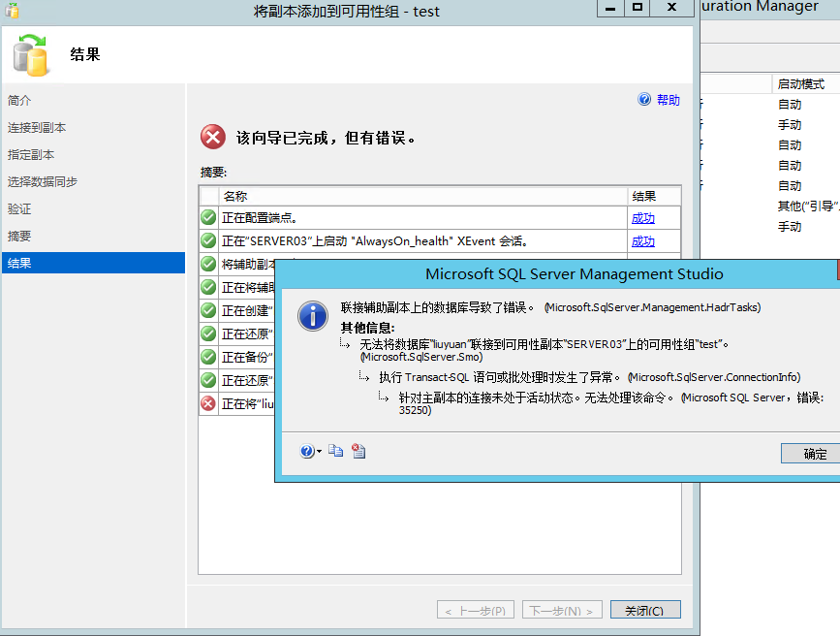Show technical details icon in error dialog
This screenshot has height=636, width=840.
[x=358, y=451]
